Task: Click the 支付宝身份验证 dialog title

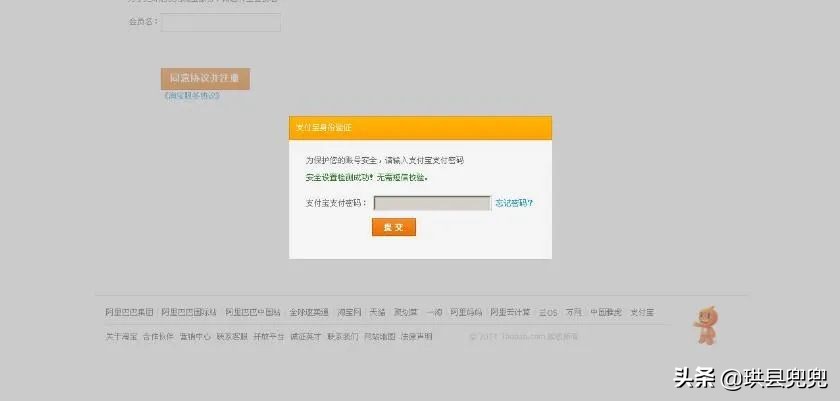Action: [324, 128]
